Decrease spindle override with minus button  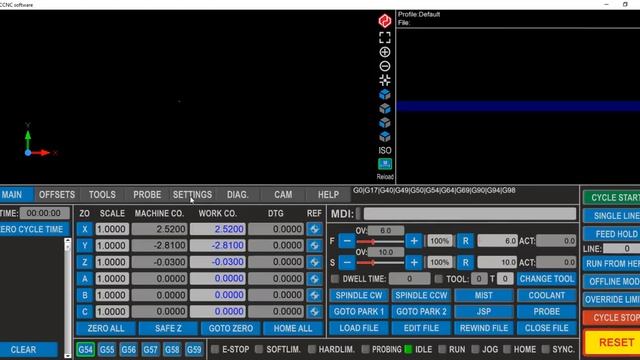(347, 262)
